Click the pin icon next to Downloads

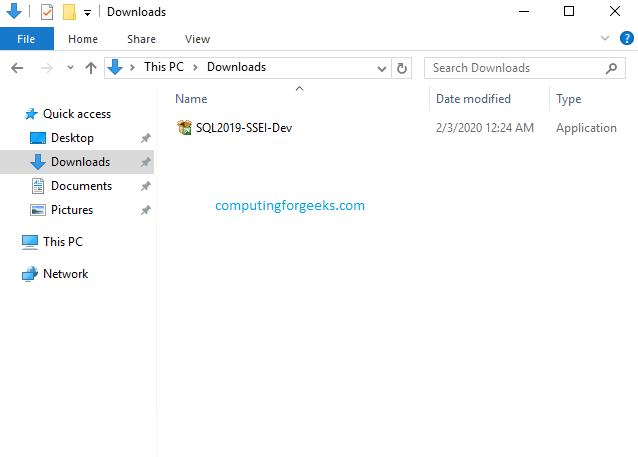[x=146, y=162]
